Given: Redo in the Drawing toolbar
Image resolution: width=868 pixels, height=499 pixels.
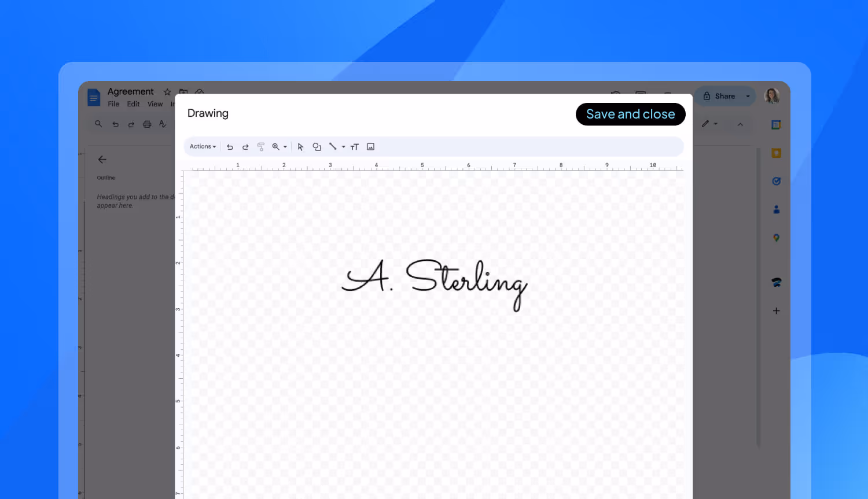Looking at the screenshot, I should click(x=245, y=147).
